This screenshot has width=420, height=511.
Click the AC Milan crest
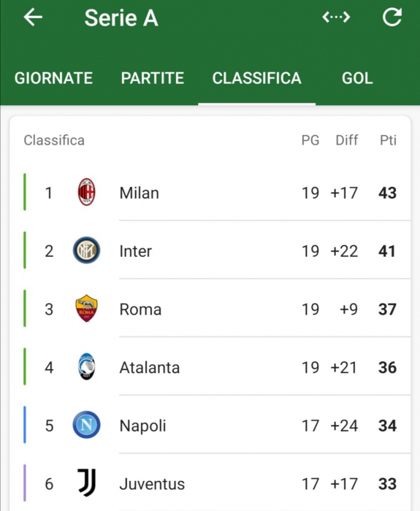[86, 192]
